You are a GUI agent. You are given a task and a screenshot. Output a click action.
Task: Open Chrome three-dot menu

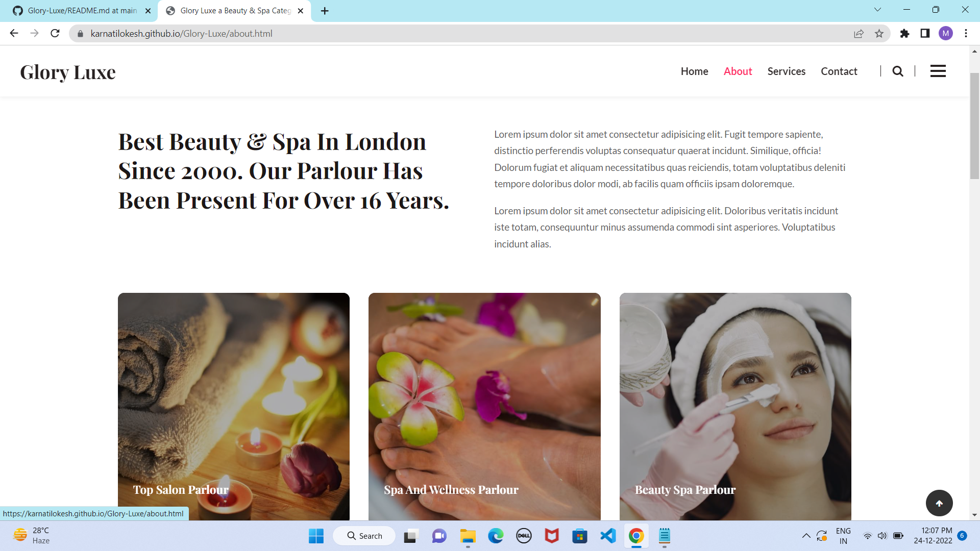click(966, 34)
